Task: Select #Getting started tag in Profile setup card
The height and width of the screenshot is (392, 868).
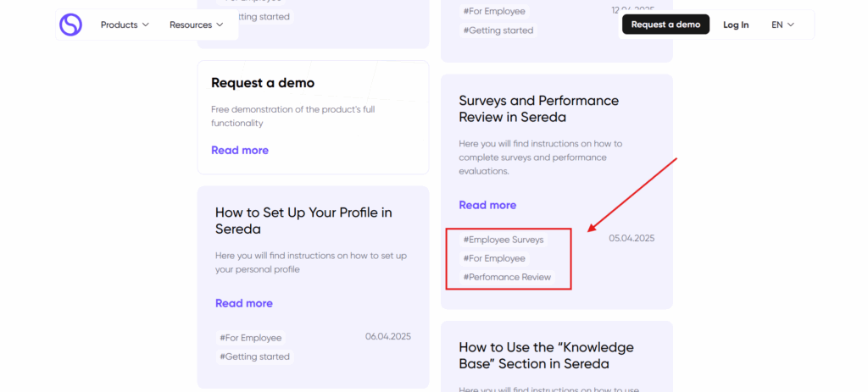Action: tap(254, 356)
